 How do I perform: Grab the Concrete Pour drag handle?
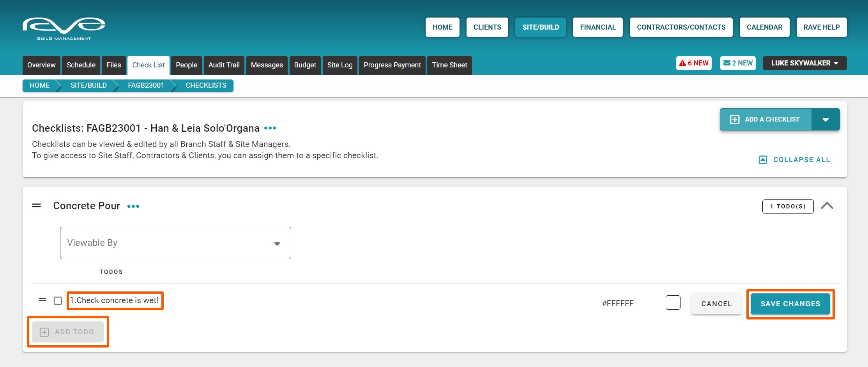coord(36,206)
